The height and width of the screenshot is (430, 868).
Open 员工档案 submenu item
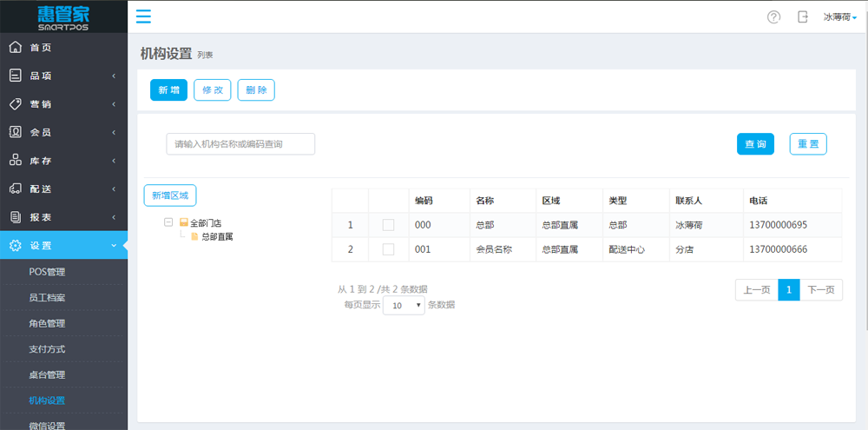[x=47, y=298]
